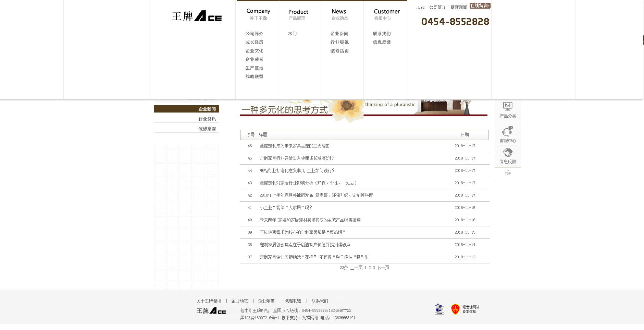Select 行业资讯 in left sidebar
The height and width of the screenshot is (330, 644).
[207, 119]
